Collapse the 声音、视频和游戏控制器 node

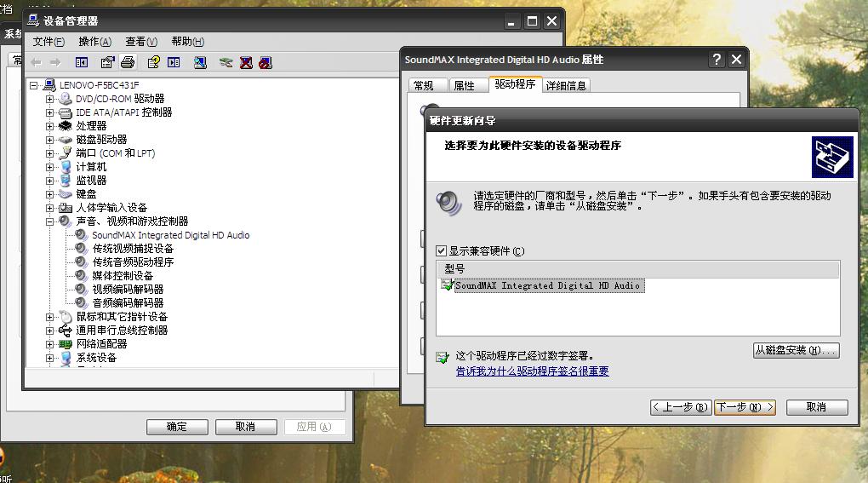tap(50, 221)
